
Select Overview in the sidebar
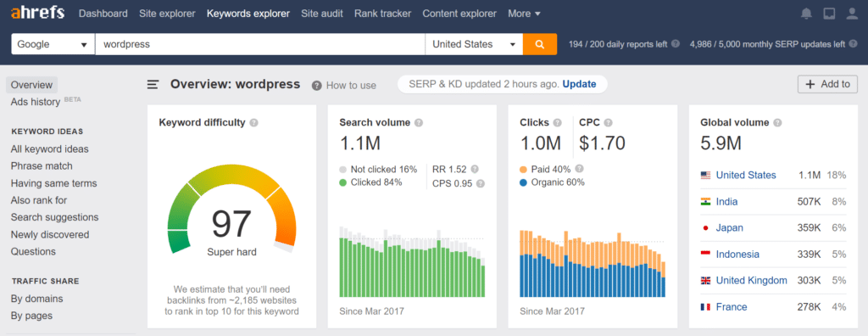tap(31, 85)
